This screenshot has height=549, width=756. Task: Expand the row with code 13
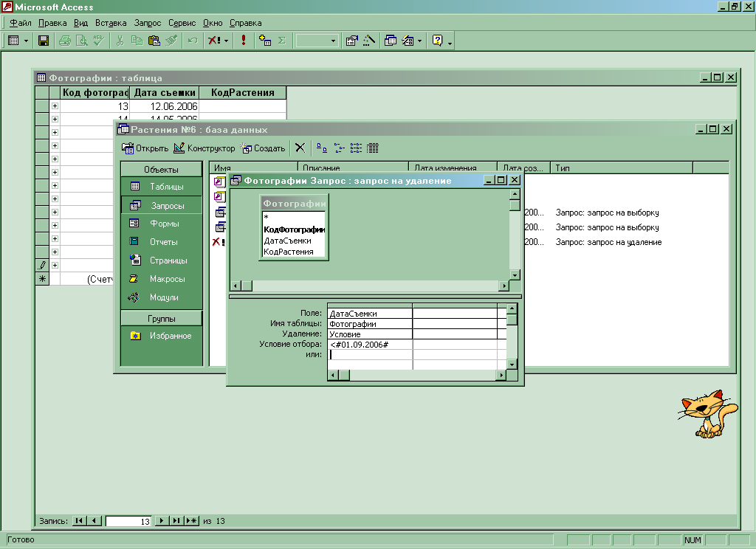click(x=55, y=106)
